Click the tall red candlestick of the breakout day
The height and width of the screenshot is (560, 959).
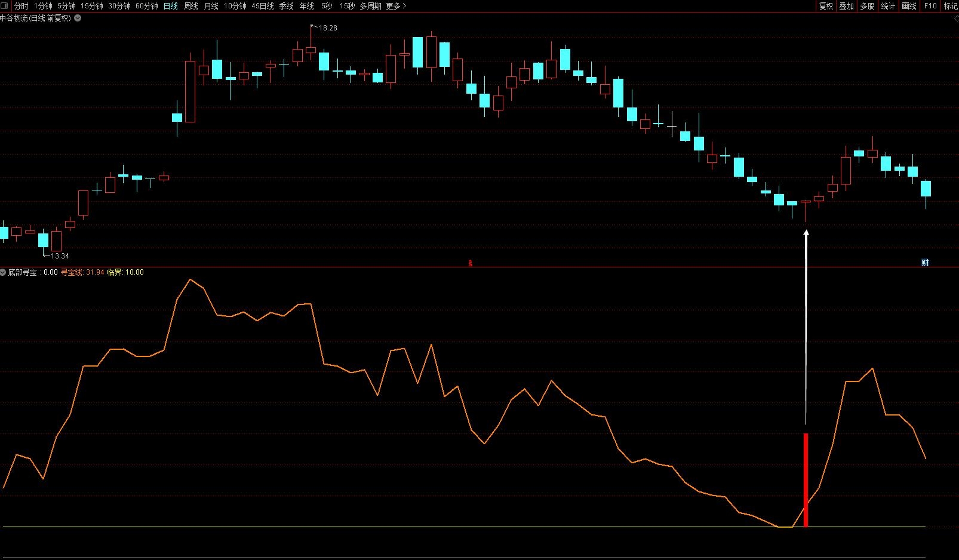pos(190,91)
